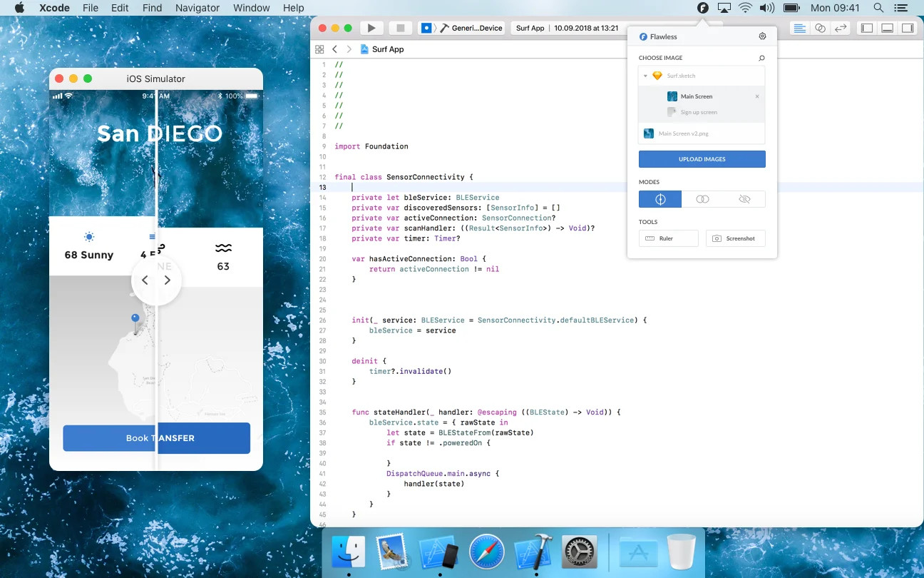Screen dimensions: 924x578
Task: Search images in the Flawless panel
Action: [761, 58]
